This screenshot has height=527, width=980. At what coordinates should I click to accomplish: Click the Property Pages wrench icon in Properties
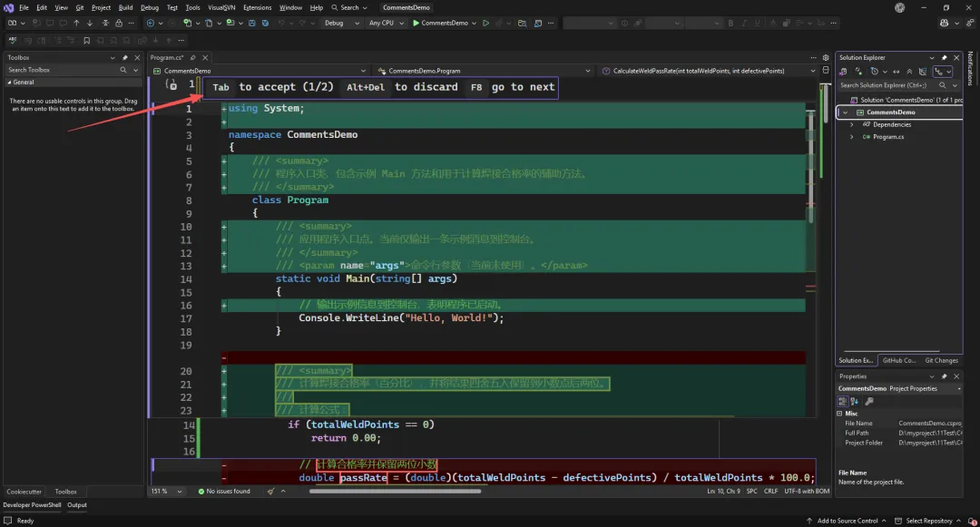click(x=868, y=402)
